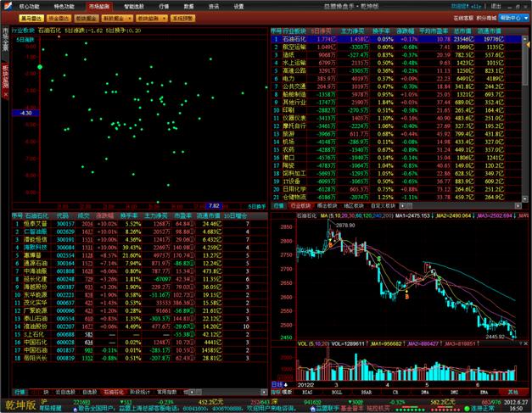Click the 模板 tab beside 指标
532x413 pixels.
coord(287,393)
